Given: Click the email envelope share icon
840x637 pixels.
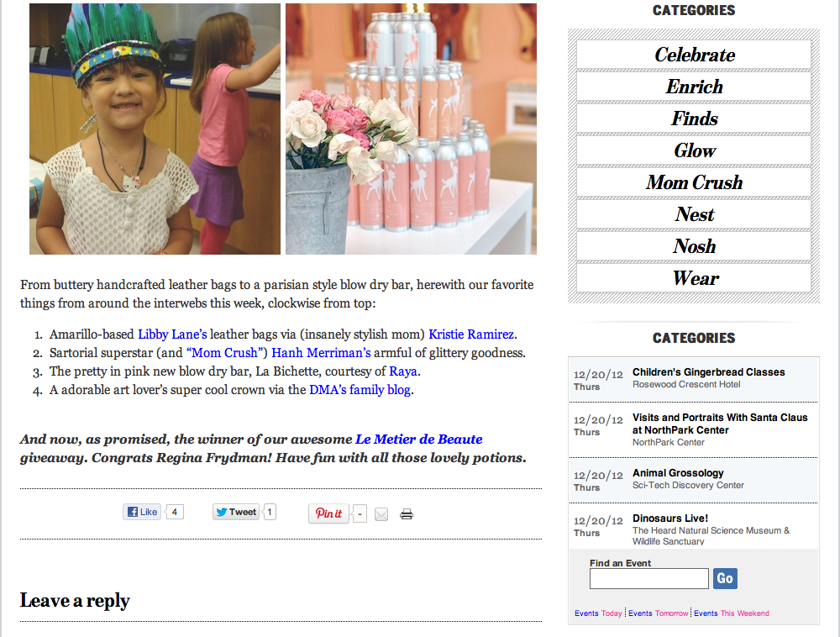Looking at the screenshot, I should (381, 514).
